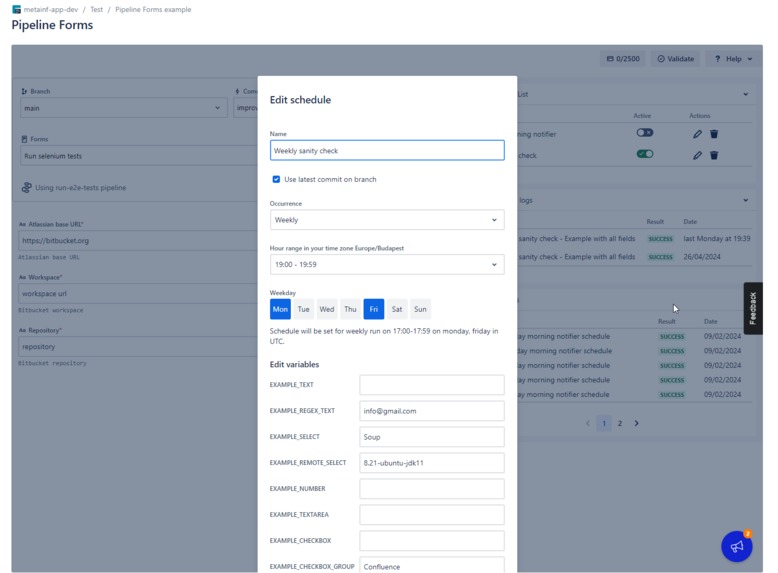Open the Occurrence dropdown set to Weekly
The image size is (778, 573).
pyautogui.click(x=387, y=220)
